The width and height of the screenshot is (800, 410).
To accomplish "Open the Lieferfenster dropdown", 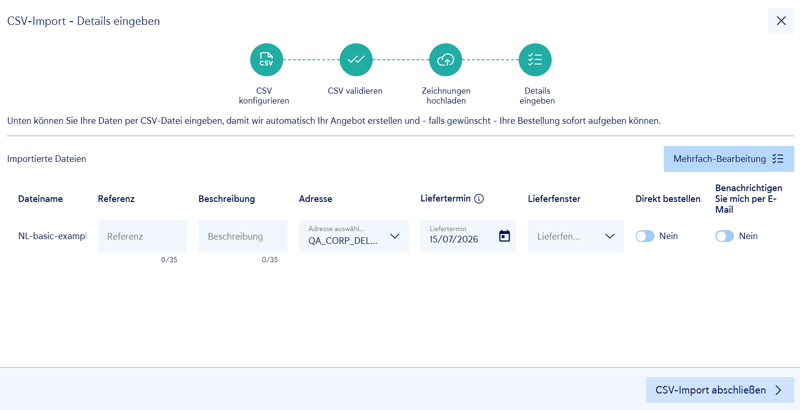I will 576,236.
